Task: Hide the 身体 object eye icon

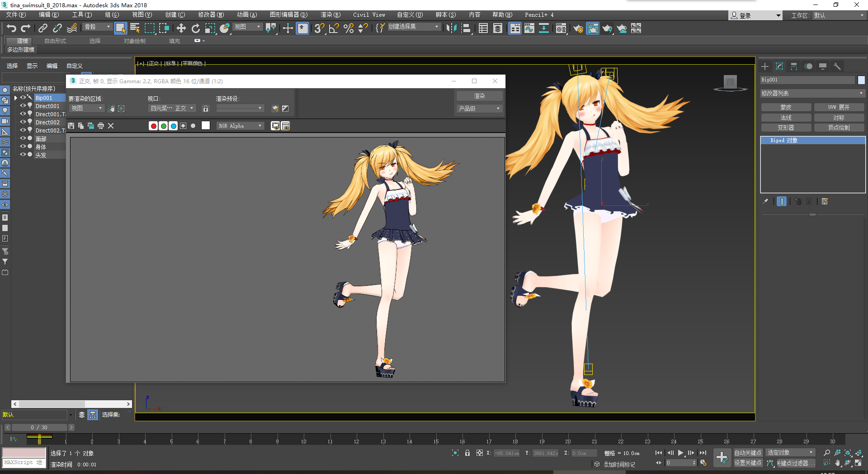Action: 23,147
